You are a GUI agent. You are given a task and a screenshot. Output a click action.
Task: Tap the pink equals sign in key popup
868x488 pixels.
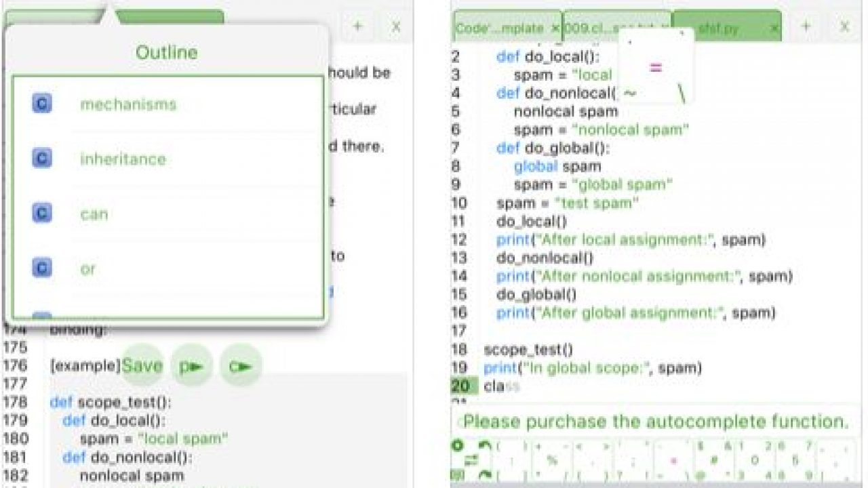pyautogui.click(x=655, y=67)
